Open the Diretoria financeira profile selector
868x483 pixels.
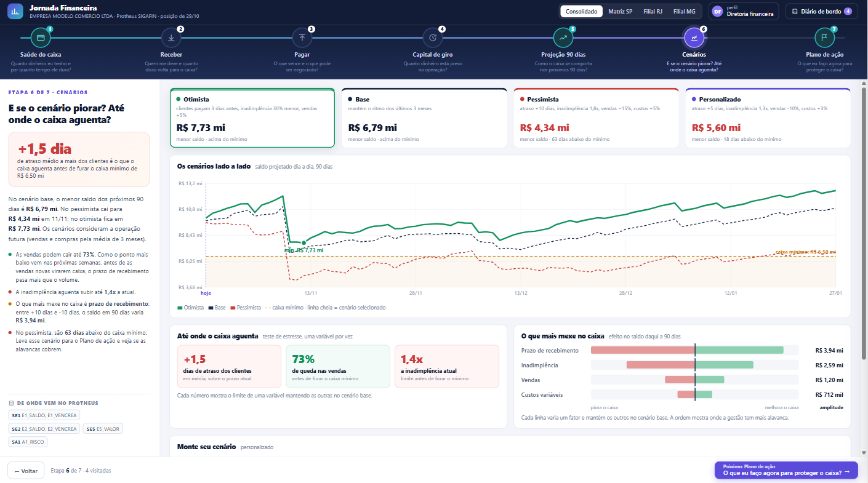coord(744,11)
